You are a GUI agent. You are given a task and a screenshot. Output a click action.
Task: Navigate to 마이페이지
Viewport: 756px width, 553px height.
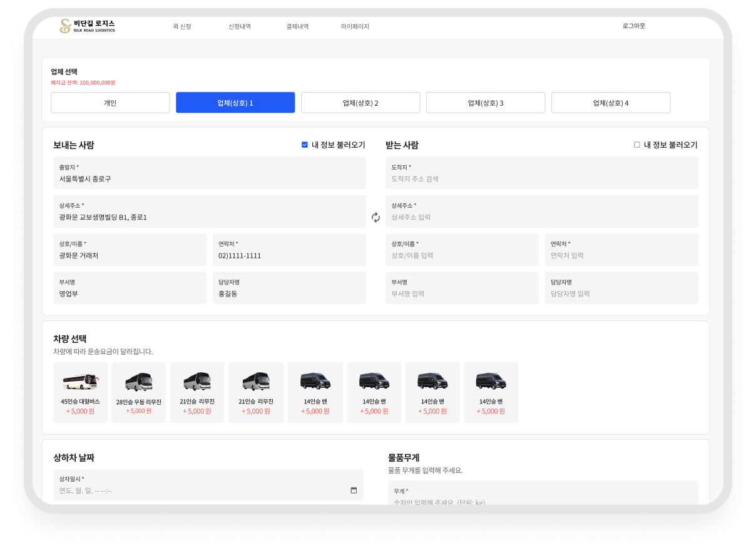point(355,26)
